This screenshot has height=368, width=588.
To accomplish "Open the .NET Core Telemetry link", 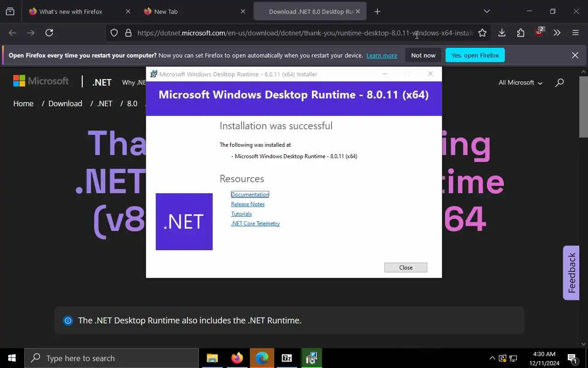I will point(255,224).
